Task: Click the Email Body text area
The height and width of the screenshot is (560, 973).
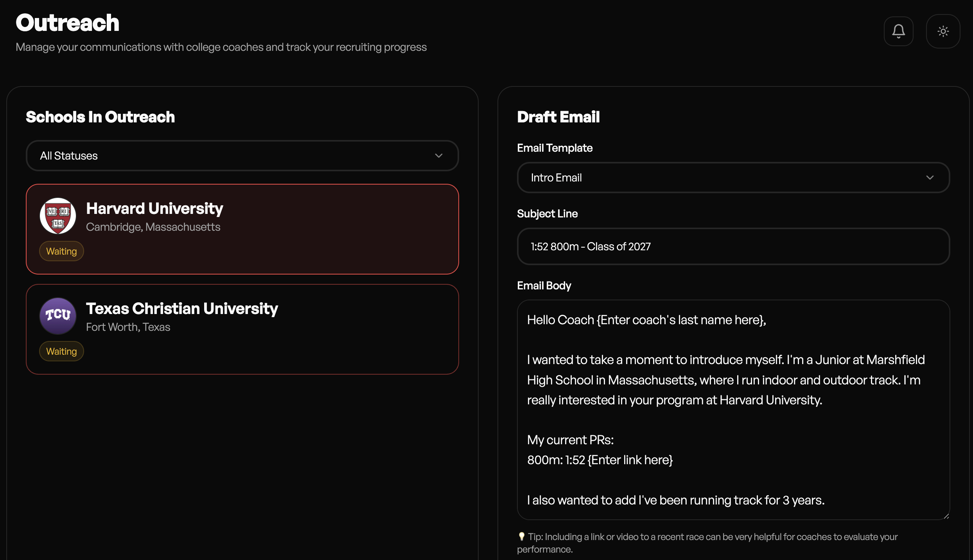Action: [x=733, y=411]
